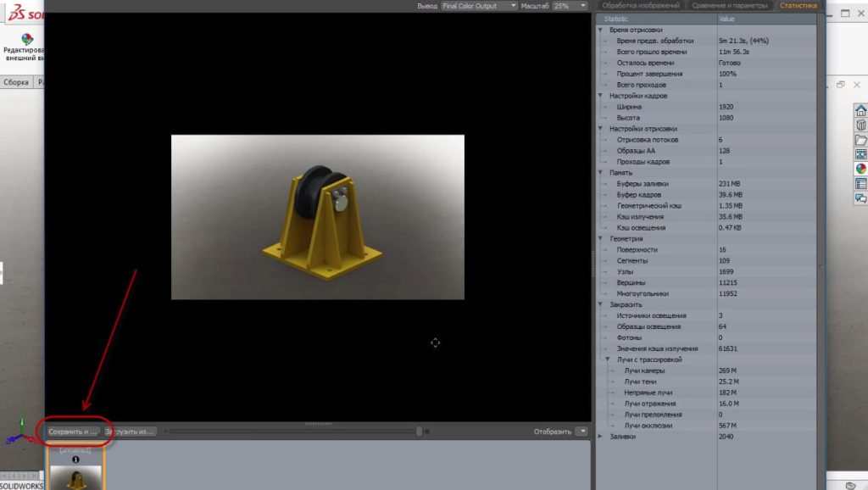This screenshot has height=490, width=868.
Task: Open the Вывод Final Color Output dropdown
Action: (479, 6)
